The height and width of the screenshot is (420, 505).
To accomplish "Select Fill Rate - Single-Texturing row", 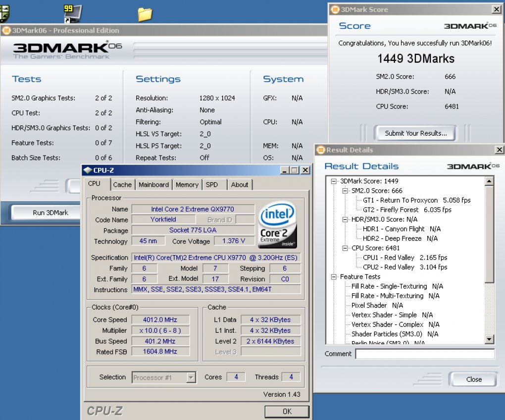I will click(x=397, y=286).
